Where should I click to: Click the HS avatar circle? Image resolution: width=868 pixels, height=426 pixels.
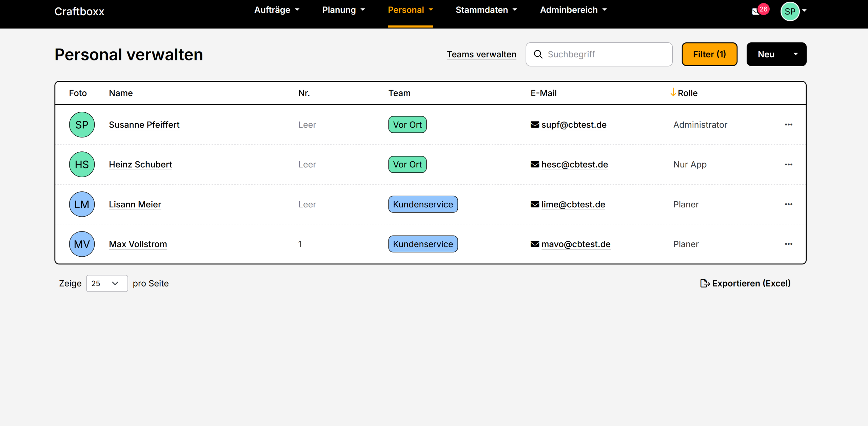tap(82, 165)
